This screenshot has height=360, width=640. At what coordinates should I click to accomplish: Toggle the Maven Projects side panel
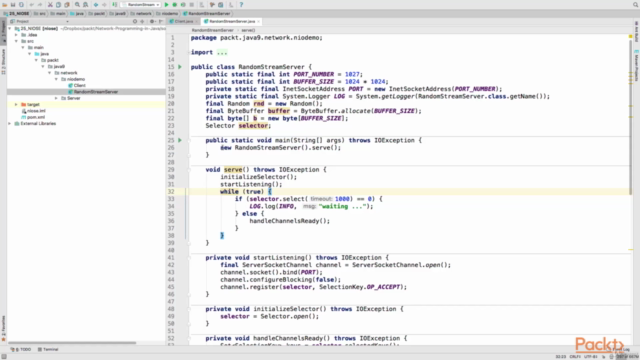[636, 65]
